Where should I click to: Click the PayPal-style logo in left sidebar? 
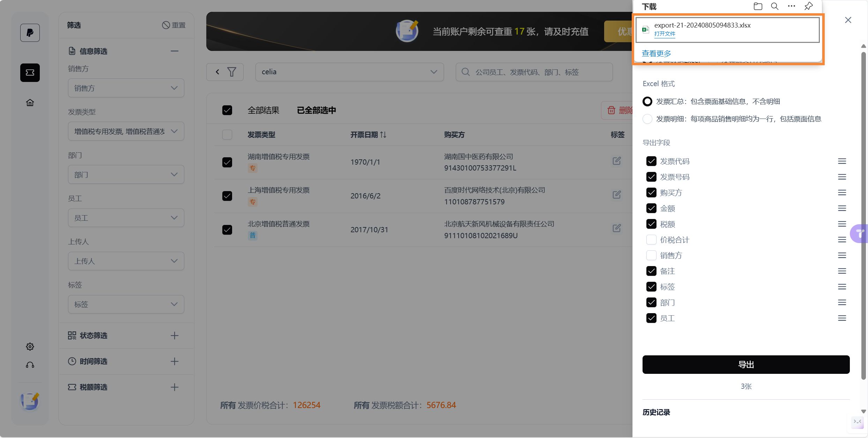coord(30,33)
